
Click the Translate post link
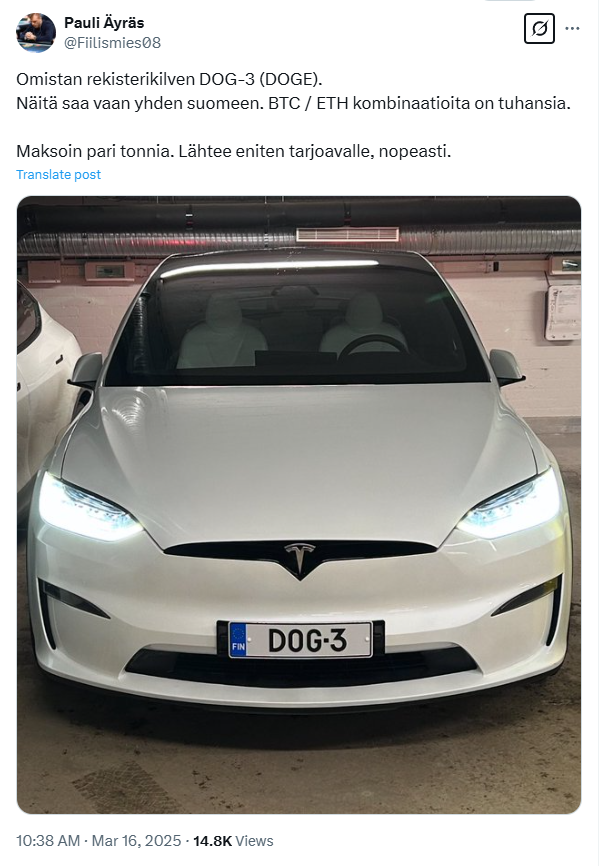(x=59, y=175)
